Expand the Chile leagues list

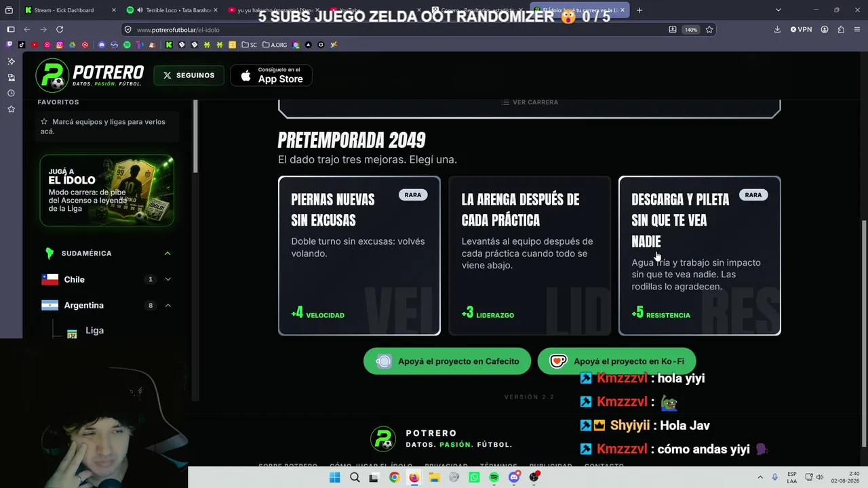point(168,279)
